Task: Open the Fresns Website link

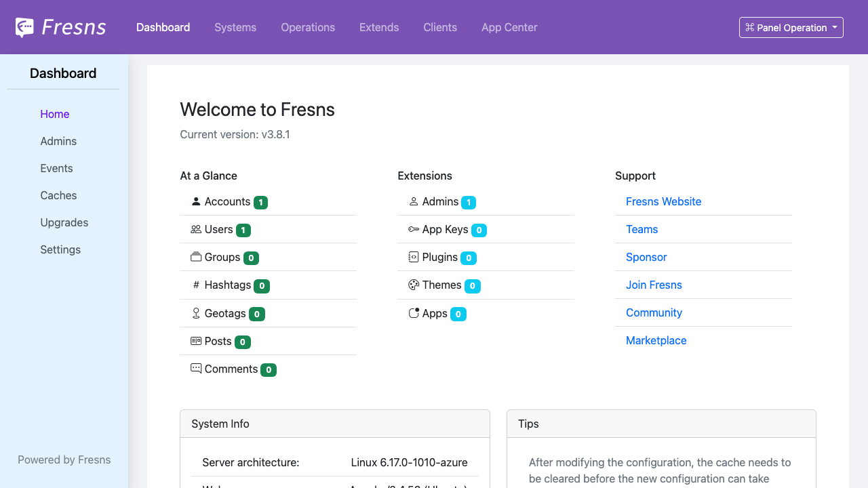Action: tap(663, 201)
